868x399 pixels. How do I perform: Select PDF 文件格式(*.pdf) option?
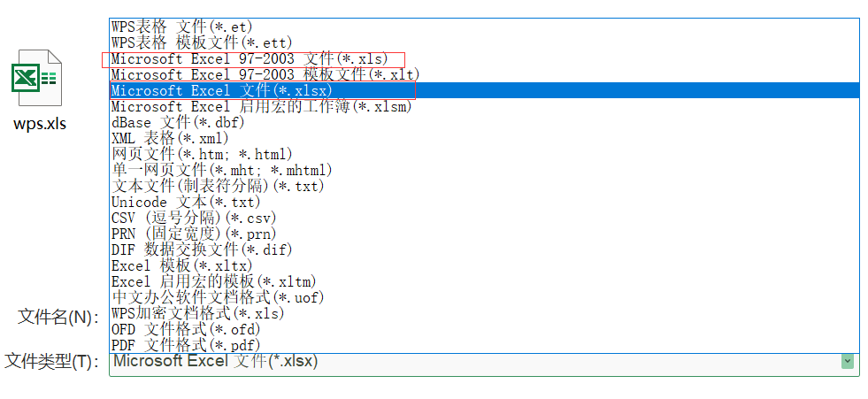click(x=484, y=345)
